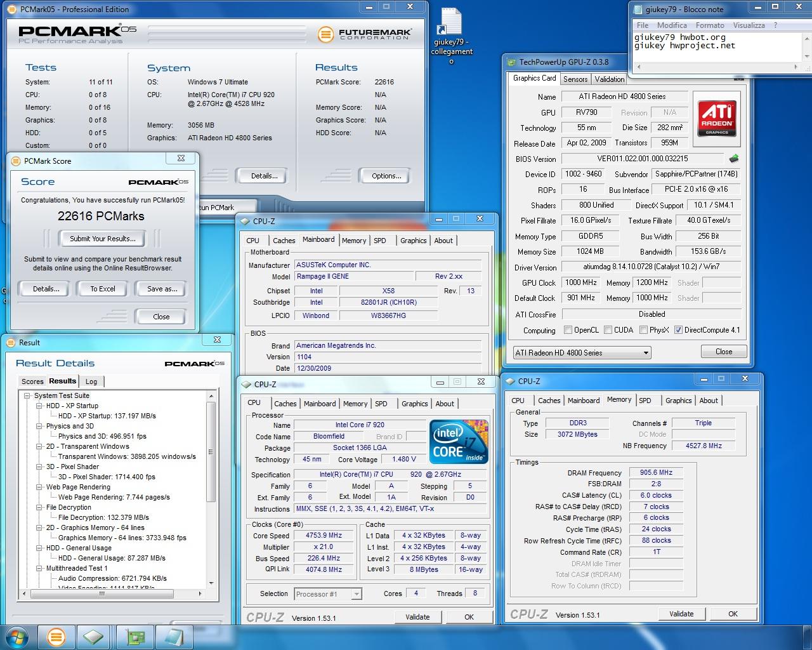Image resolution: width=812 pixels, height=650 pixels.
Task: Select the 905.6 MHz DRAM Frequency value
Action: click(657, 473)
